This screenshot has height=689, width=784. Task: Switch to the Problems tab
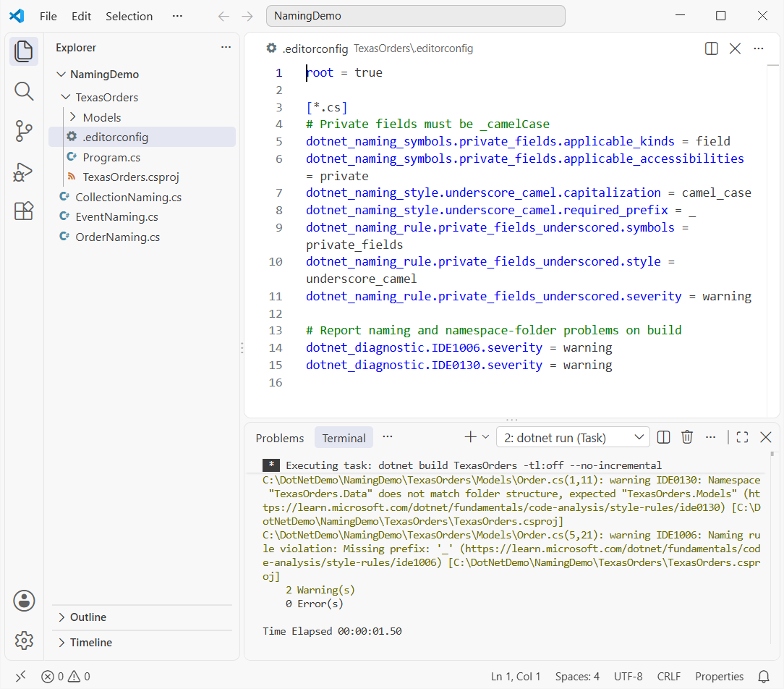click(279, 438)
